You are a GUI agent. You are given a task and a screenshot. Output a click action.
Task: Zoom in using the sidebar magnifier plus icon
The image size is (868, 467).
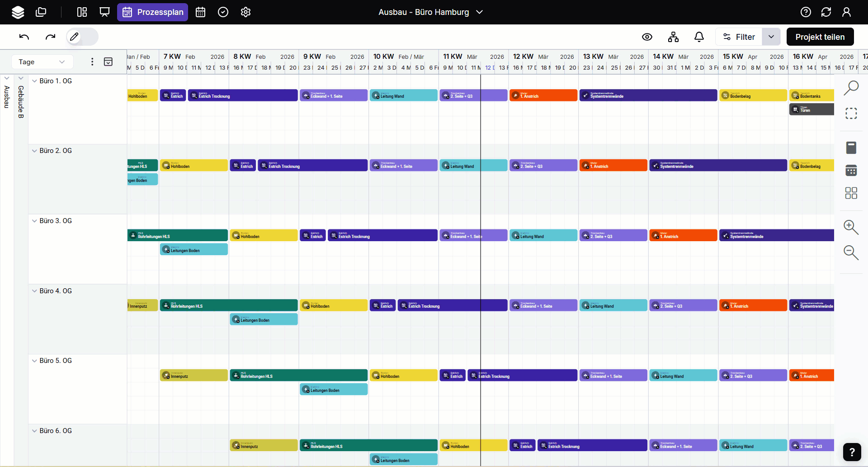850,228
